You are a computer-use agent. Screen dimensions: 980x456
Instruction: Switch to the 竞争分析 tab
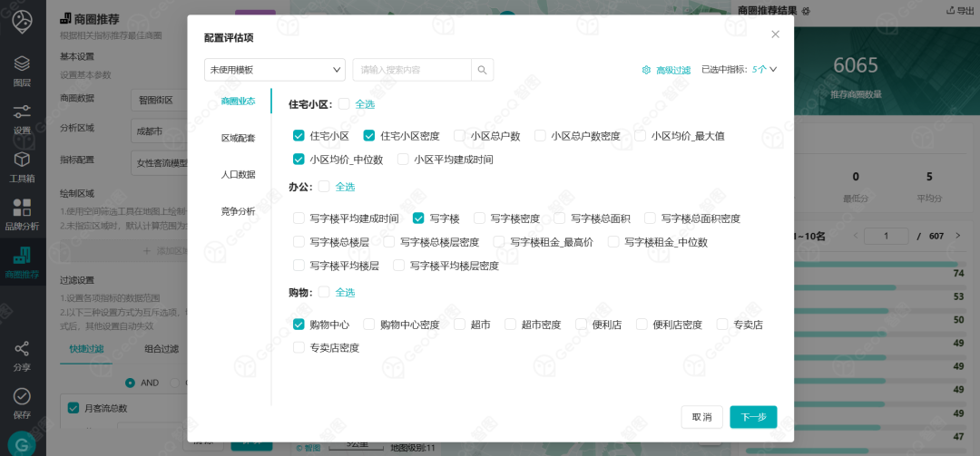238,211
